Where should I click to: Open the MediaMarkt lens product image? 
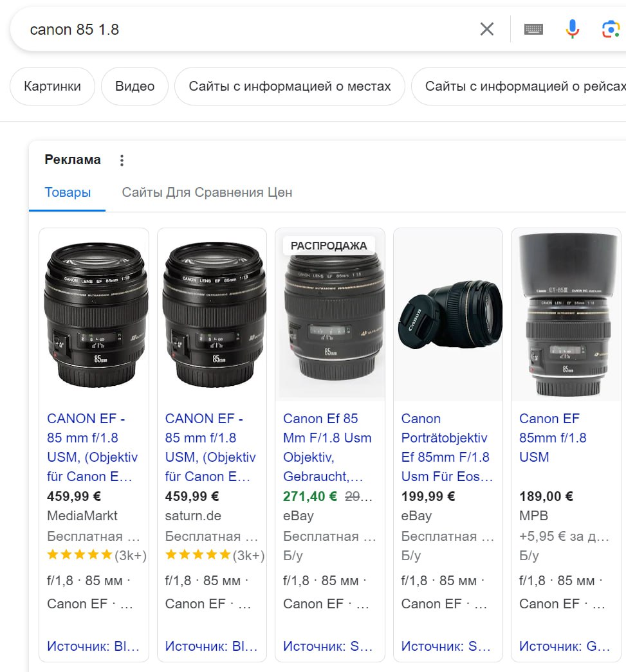click(x=94, y=314)
